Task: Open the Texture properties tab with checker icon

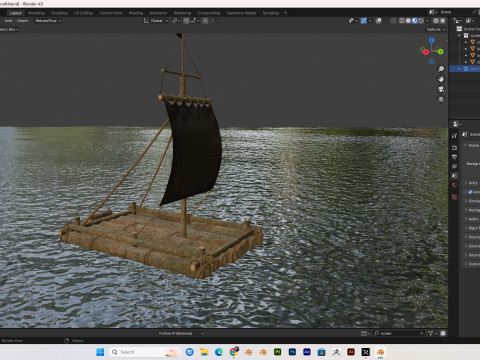Action: (454, 197)
